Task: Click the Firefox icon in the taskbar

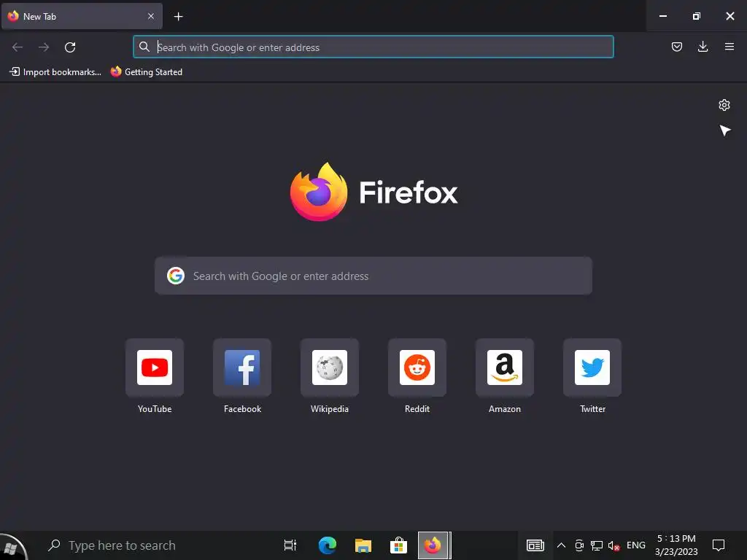Action: point(433,545)
